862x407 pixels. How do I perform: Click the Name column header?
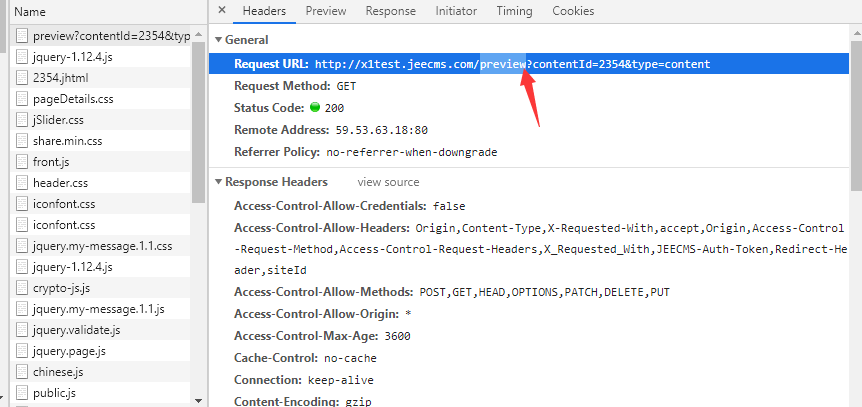(30, 12)
